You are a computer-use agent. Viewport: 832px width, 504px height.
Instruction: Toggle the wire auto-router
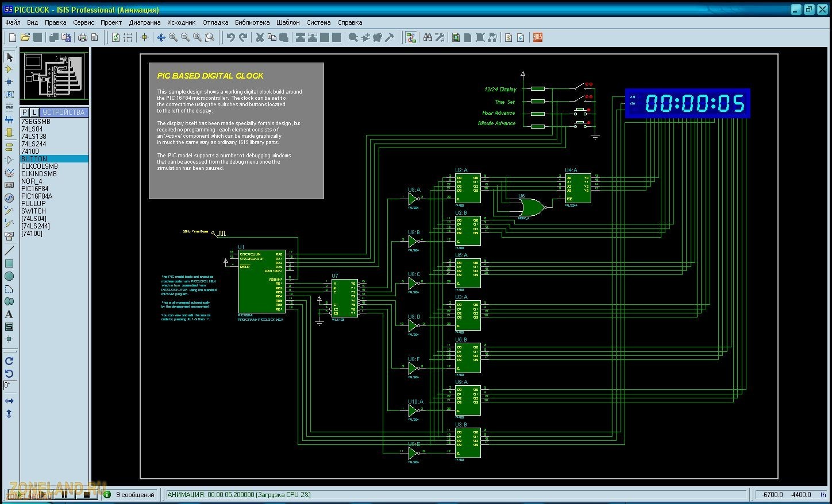coord(411,37)
